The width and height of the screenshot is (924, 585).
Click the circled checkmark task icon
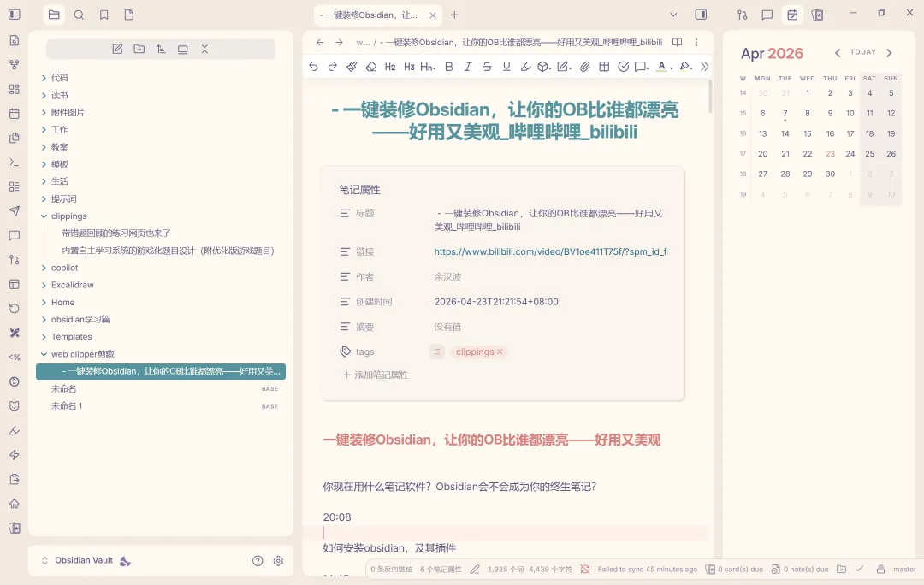click(x=623, y=67)
